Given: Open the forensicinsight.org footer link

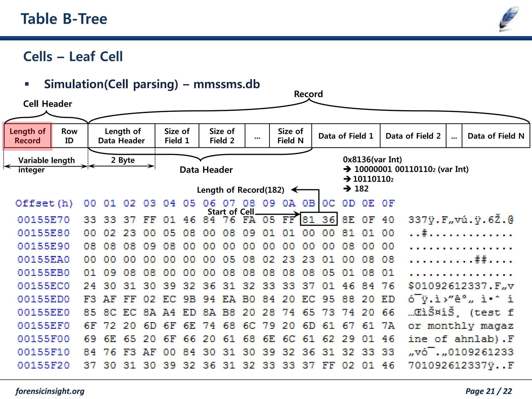Looking at the screenshot, I should coord(50,391).
